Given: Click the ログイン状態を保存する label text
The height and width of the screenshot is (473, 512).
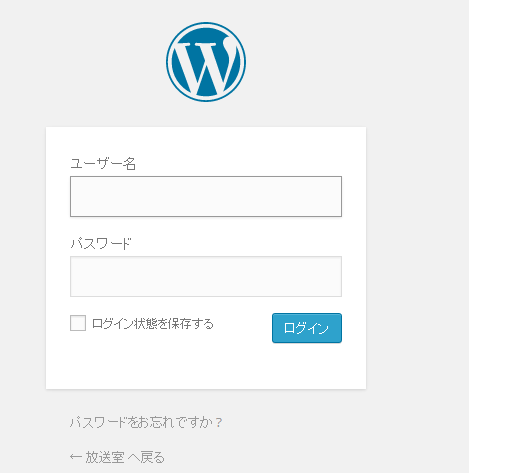Looking at the screenshot, I should pos(153,324).
